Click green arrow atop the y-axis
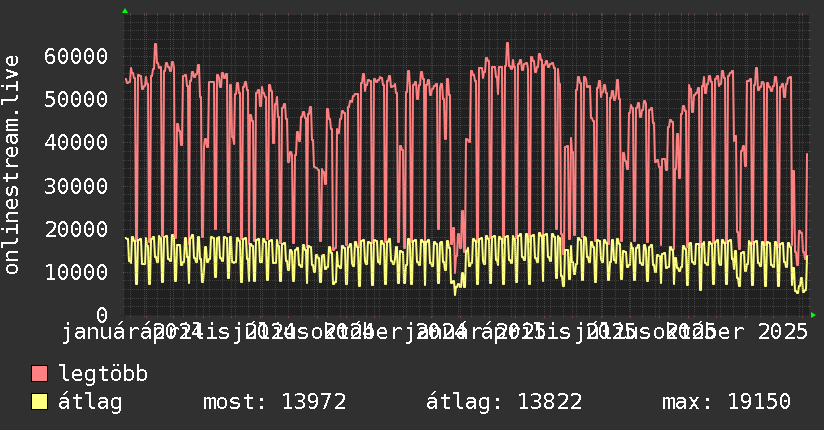 (x=124, y=11)
